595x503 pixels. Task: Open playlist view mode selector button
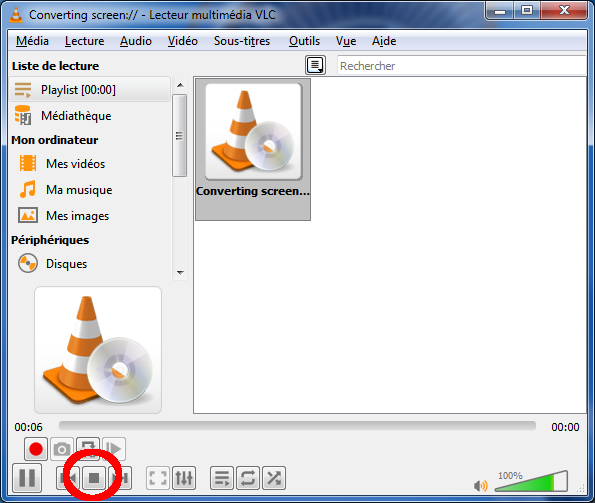(315, 65)
